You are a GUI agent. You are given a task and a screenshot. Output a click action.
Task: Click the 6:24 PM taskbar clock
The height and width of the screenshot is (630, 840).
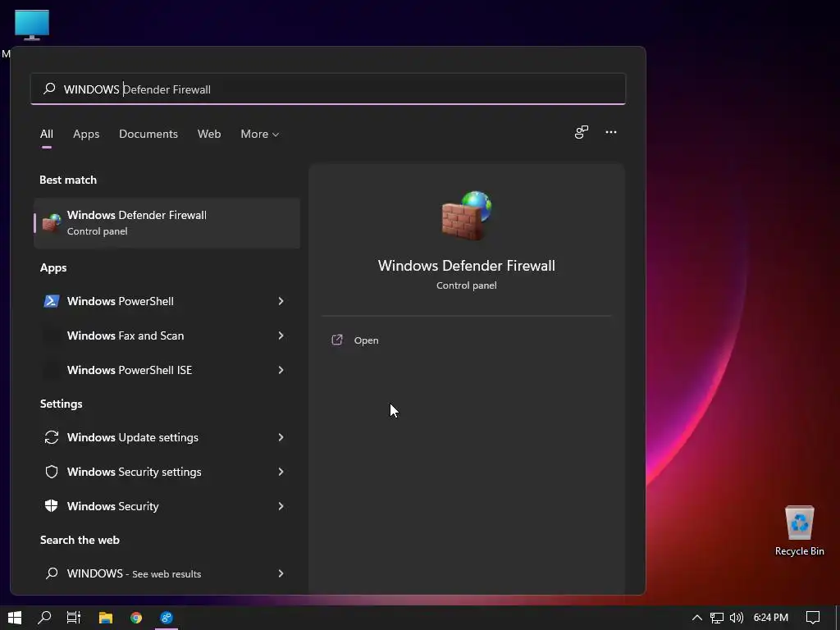click(x=770, y=618)
